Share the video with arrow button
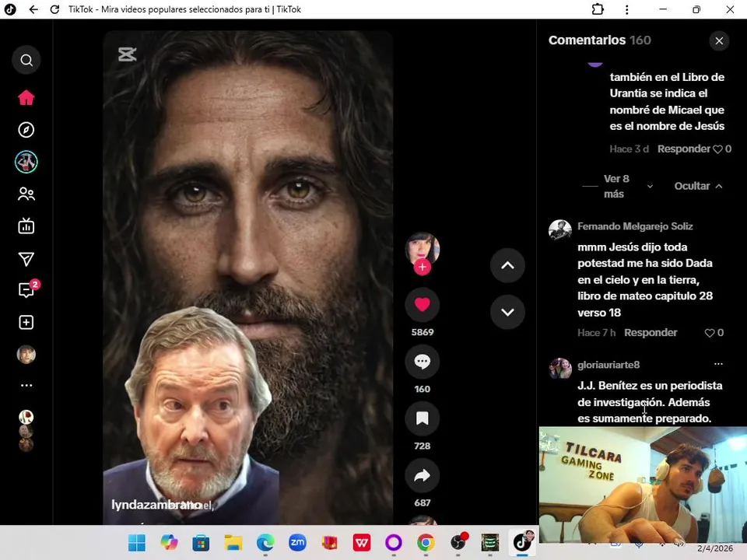The height and width of the screenshot is (560, 747). [x=422, y=475]
